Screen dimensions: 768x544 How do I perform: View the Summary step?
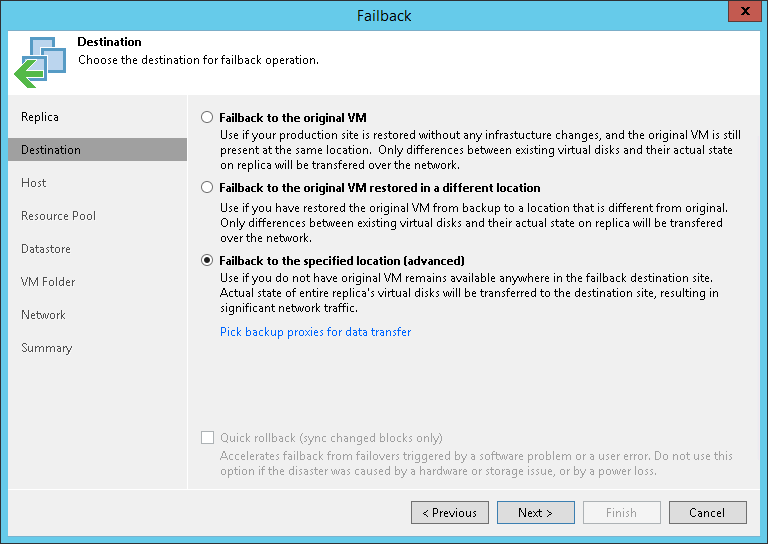(x=47, y=348)
